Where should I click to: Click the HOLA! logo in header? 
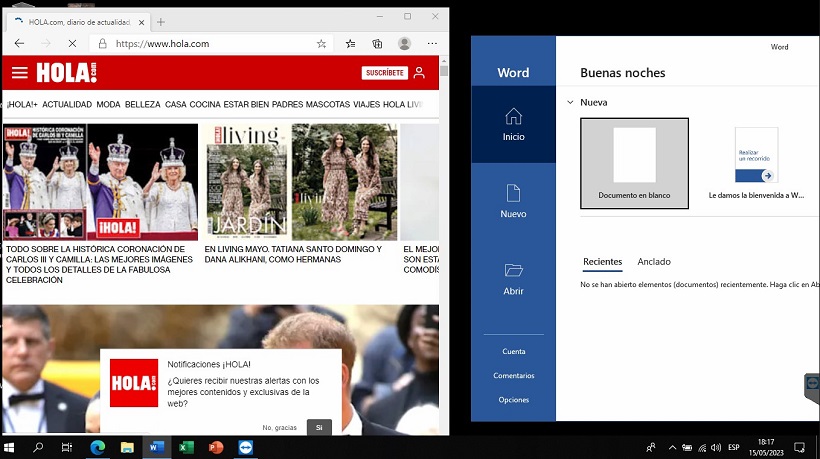66,73
